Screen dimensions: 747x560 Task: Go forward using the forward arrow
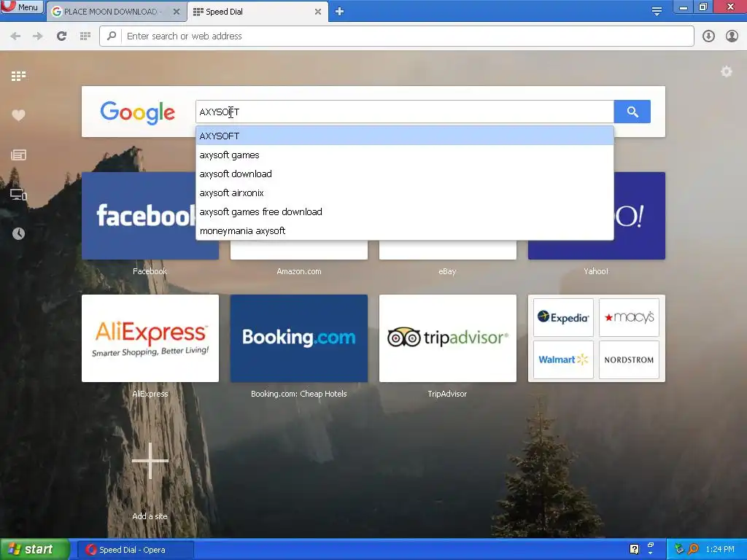[38, 36]
